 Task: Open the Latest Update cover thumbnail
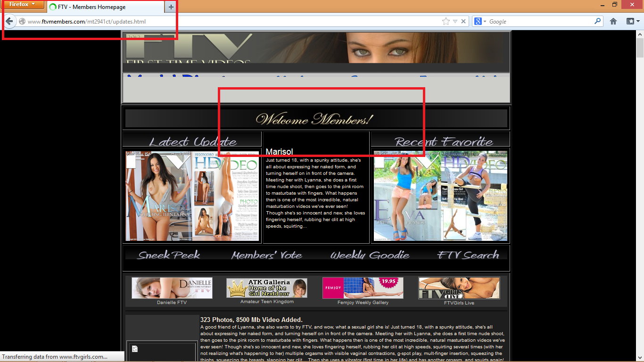click(192, 196)
